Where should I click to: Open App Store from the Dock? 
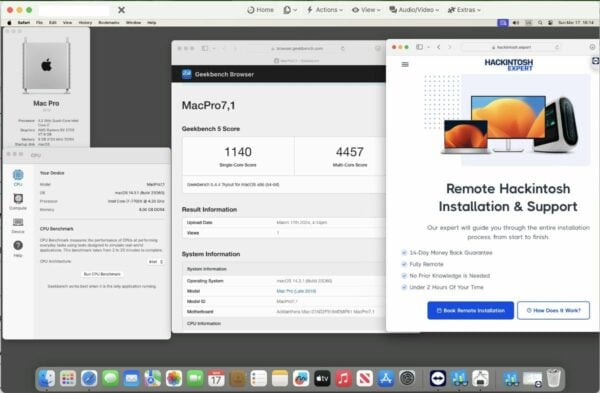[x=386, y=378]
